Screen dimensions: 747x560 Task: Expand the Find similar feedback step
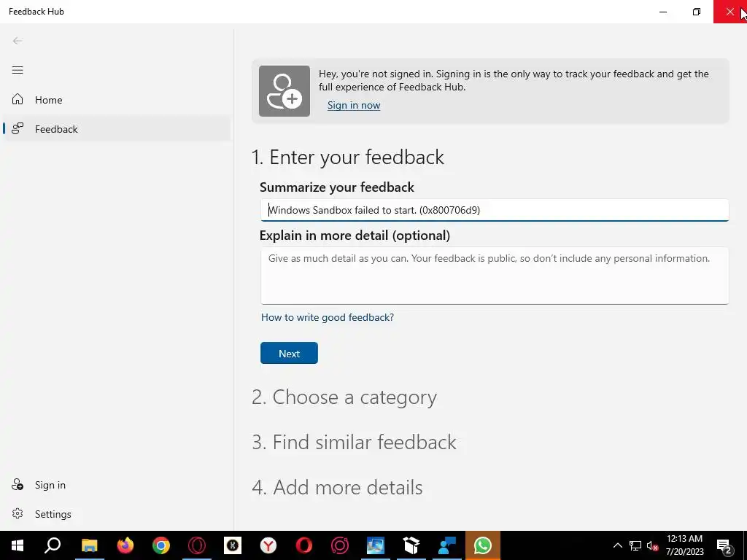pyautogui.click(x=354, y=442)
